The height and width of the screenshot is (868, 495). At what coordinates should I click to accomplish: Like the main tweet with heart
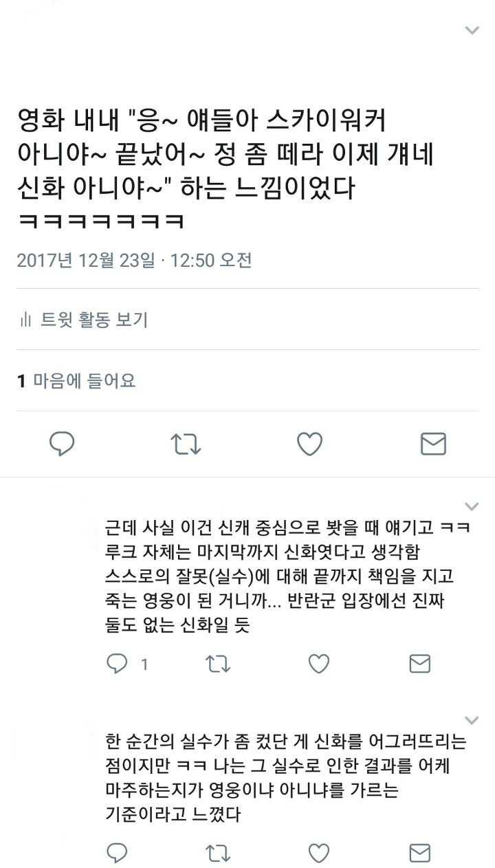pyautogui.click(x=309, y=444)
